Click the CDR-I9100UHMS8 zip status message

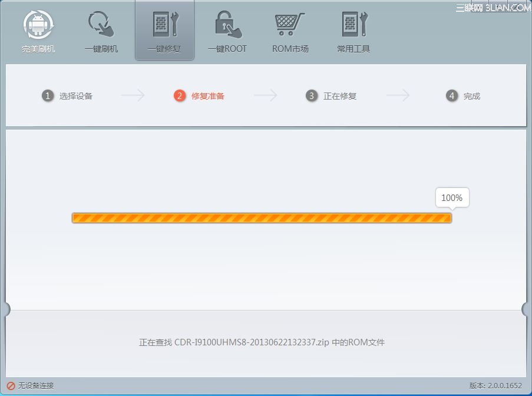[262, 342]
